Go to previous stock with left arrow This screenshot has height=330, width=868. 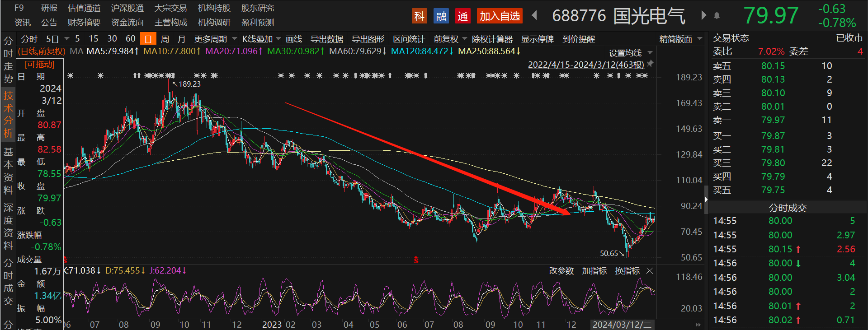coord(534,16)
